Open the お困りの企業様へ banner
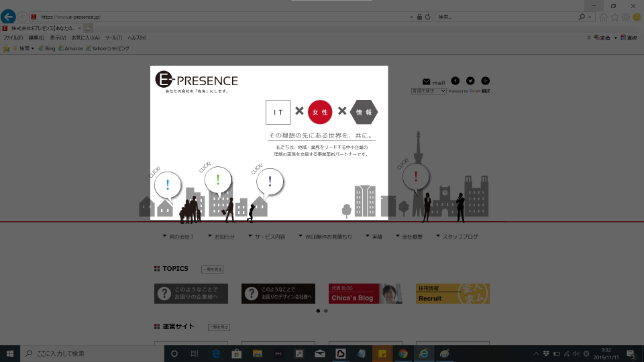This screenshot has width=644, height=362. [x=191, y=294]
